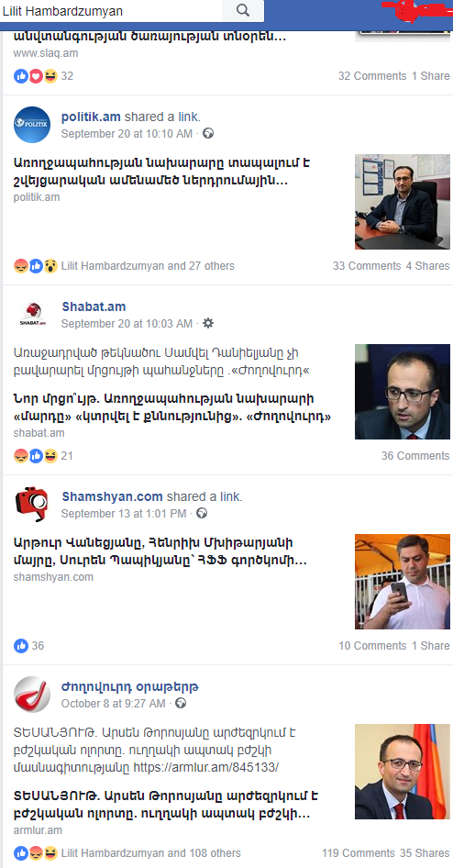Open Shabat.am page logo

(x=32, y=314)
